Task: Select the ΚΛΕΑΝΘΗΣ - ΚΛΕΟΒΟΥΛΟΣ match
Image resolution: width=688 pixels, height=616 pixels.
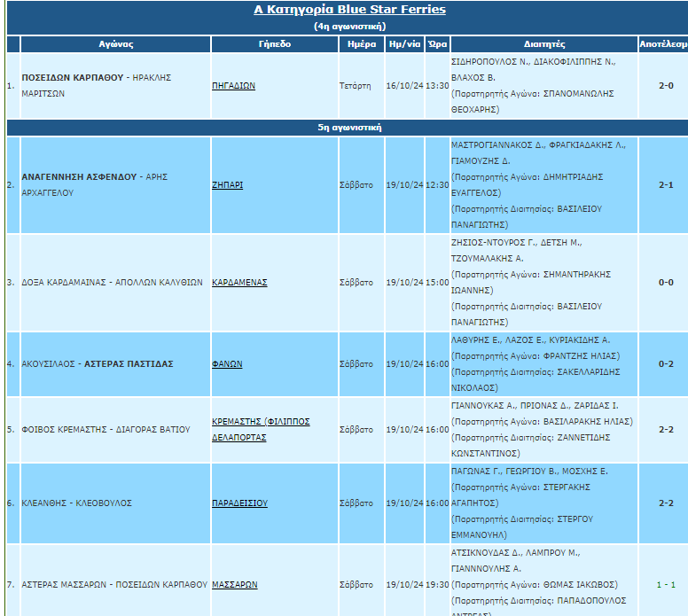Action: click(x=76, y=503)
